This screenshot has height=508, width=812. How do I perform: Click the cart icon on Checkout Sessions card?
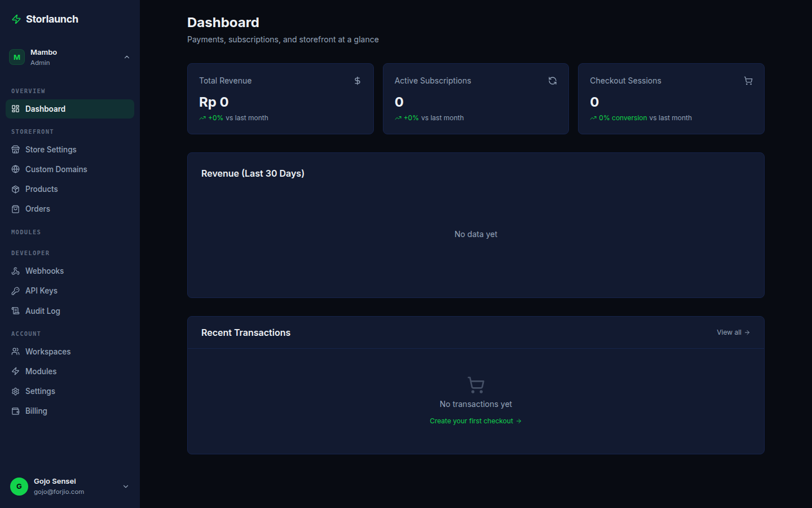pos(748,81)
